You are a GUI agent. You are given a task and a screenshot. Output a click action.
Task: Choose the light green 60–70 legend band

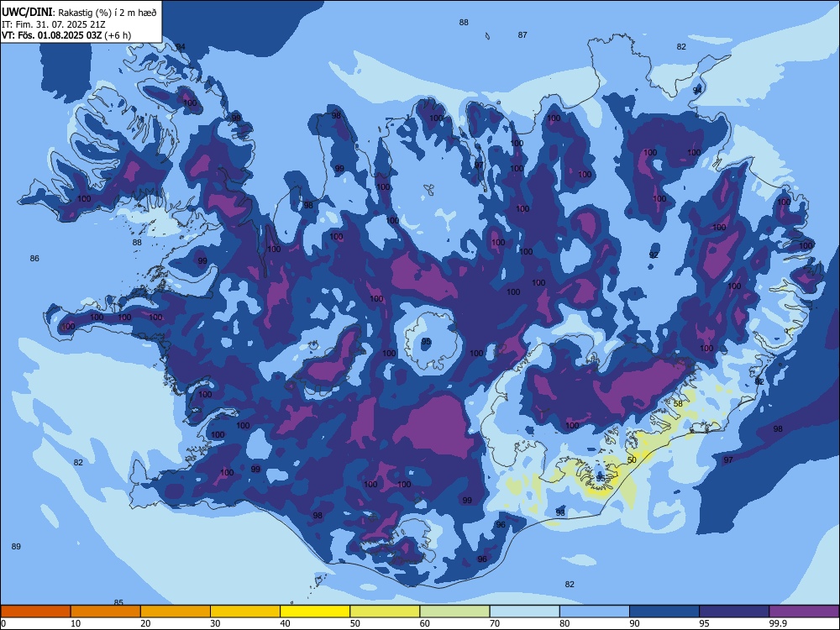tap(454, 612)
